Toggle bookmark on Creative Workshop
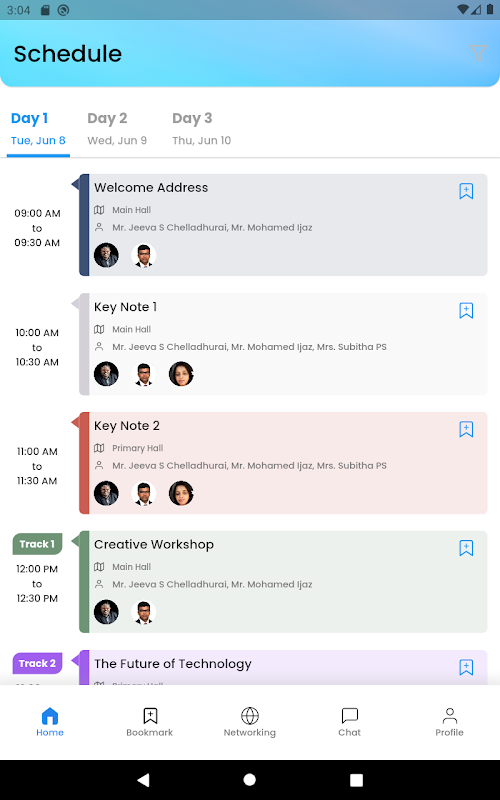This screenshot has width=500, height=800. (x=466, y=548)
